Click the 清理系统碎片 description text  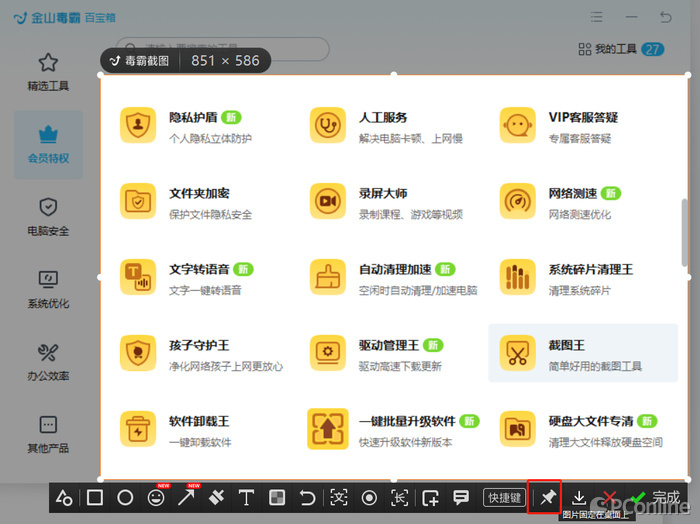pyautogui.click(x=579, y=291)
